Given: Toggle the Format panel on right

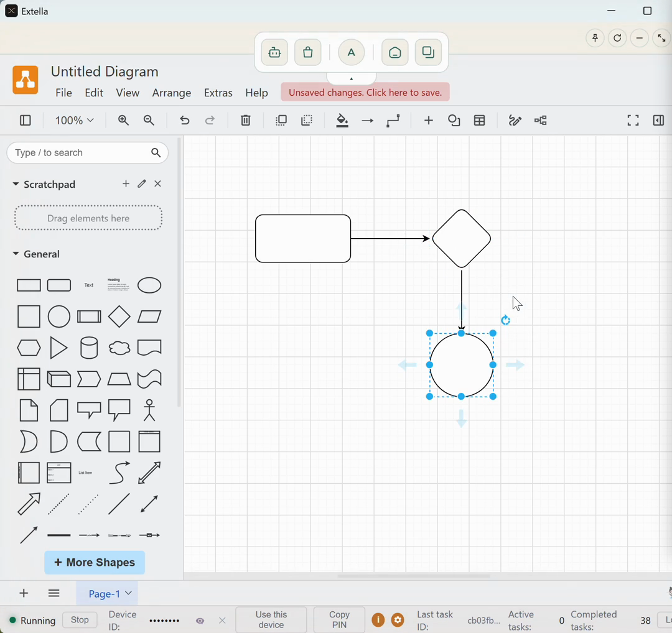Looking at the screenshot, I should (658, 121).
